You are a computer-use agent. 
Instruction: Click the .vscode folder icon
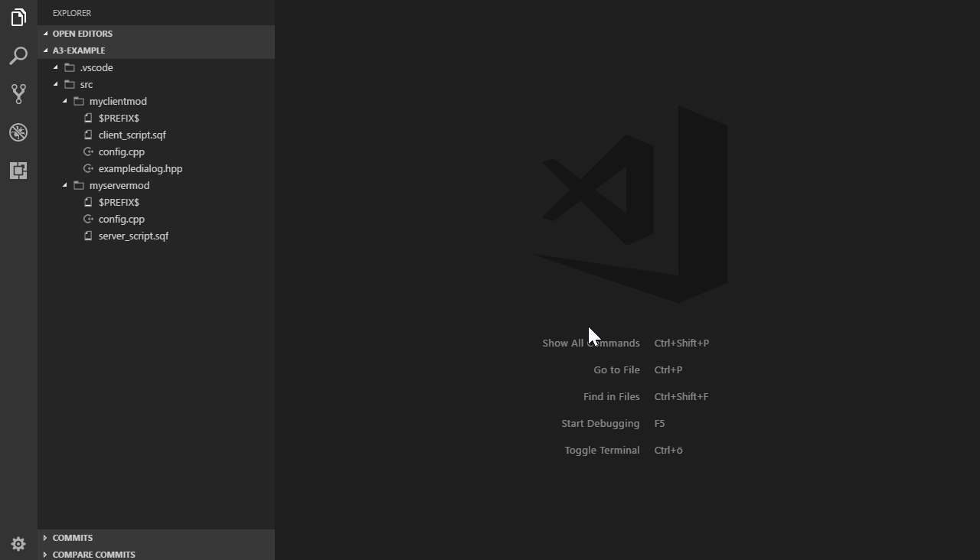(70, 67)
